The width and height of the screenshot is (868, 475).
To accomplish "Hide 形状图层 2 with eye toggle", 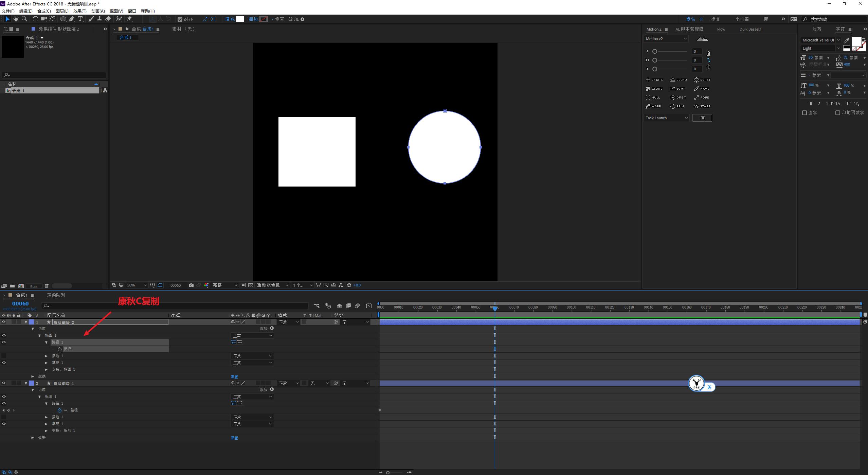I will [x=4, y=322].
